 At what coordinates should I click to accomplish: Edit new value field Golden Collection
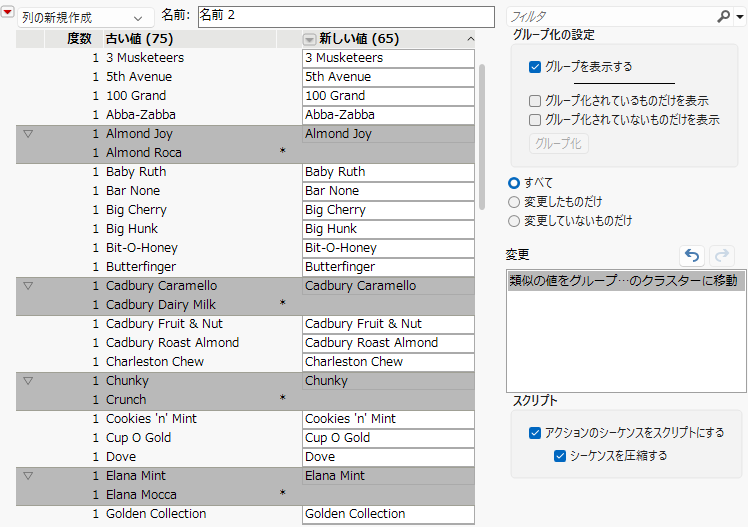[388, 514]
